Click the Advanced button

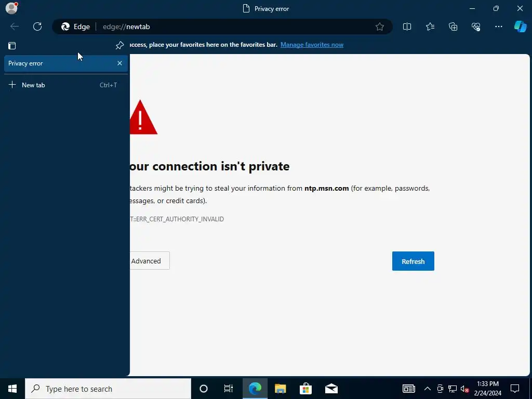click(150, 261)
